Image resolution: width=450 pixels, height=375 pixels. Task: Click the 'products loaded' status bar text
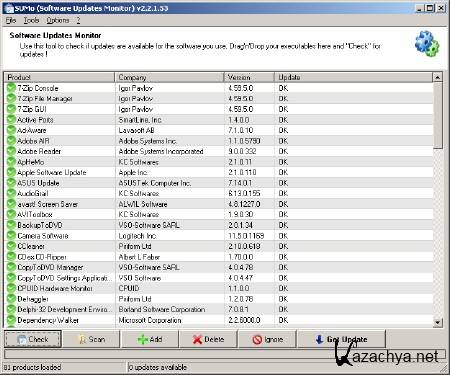(32, 367)
